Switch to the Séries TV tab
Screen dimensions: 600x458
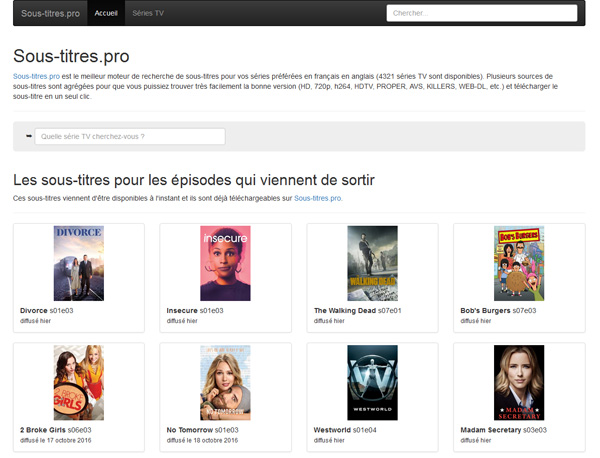click(x=150, y=13)
